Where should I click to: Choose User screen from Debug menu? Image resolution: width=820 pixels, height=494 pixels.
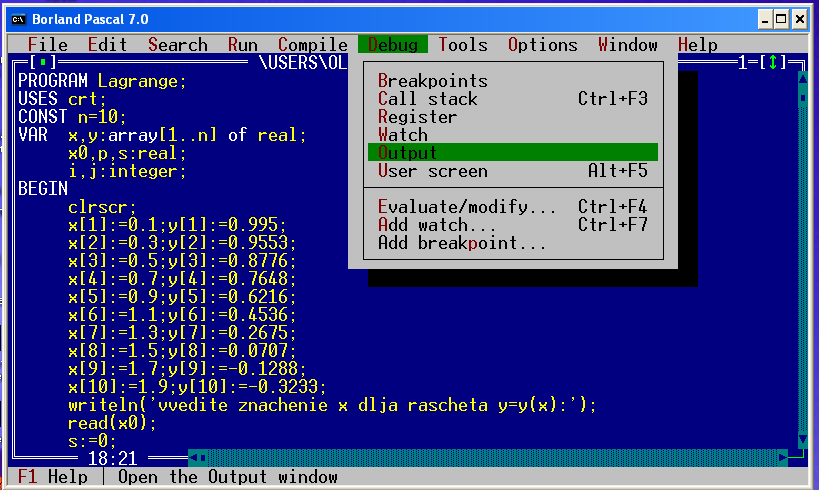click(512, 171)
